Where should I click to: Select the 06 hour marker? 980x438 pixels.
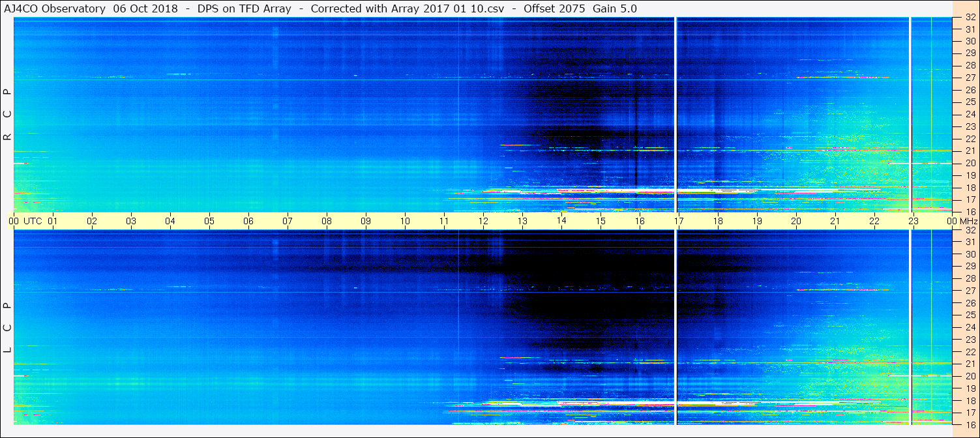(248, 221)
